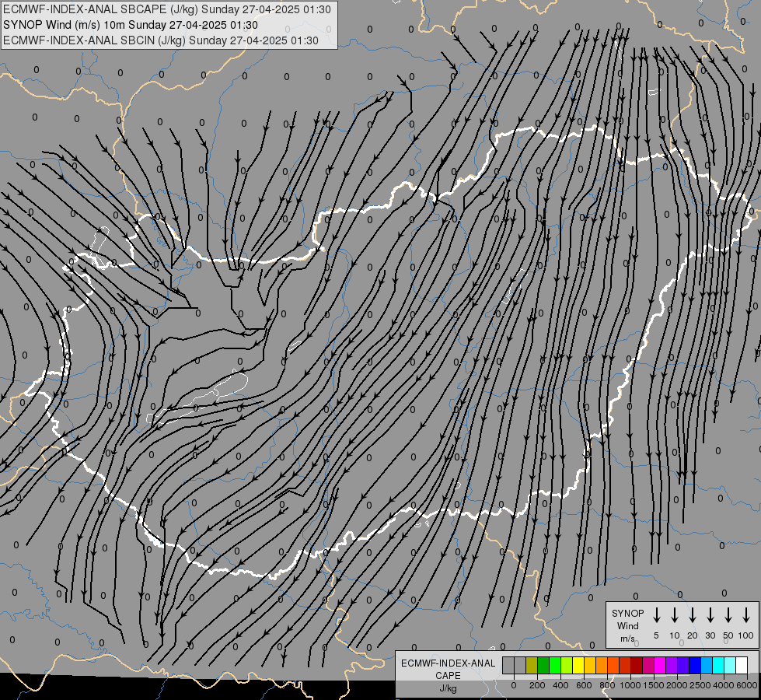
Task: Click the 4000 tick on CAPE scale
Action: tap(724, 685)
